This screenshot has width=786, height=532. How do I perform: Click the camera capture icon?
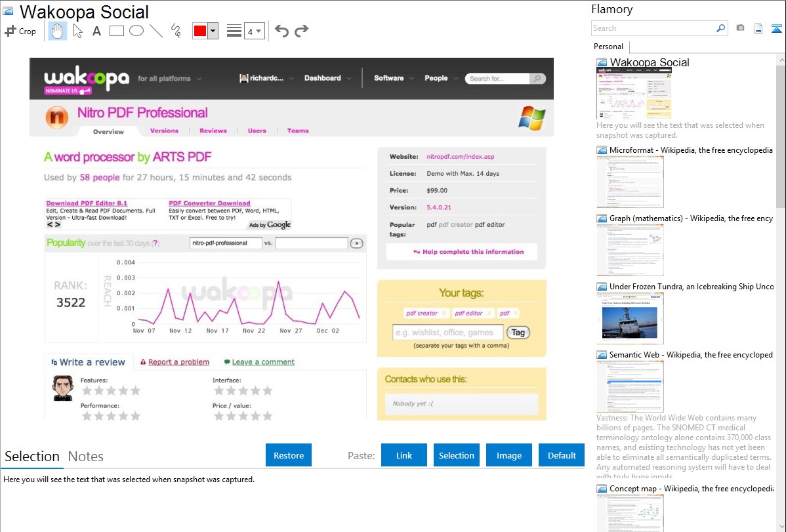pyautogui.click(x=740, y=28)
